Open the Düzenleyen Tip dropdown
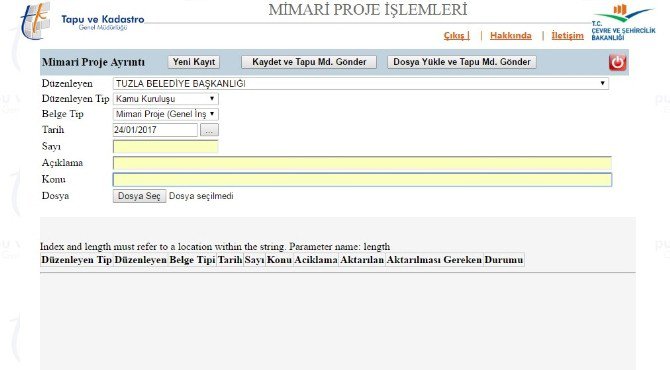 click(166, 99)
